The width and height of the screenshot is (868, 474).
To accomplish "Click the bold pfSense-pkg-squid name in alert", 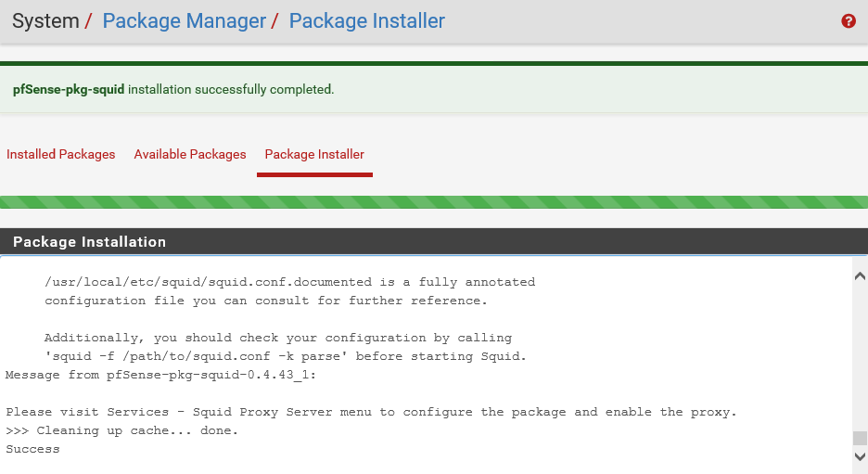I will point(69,90).
